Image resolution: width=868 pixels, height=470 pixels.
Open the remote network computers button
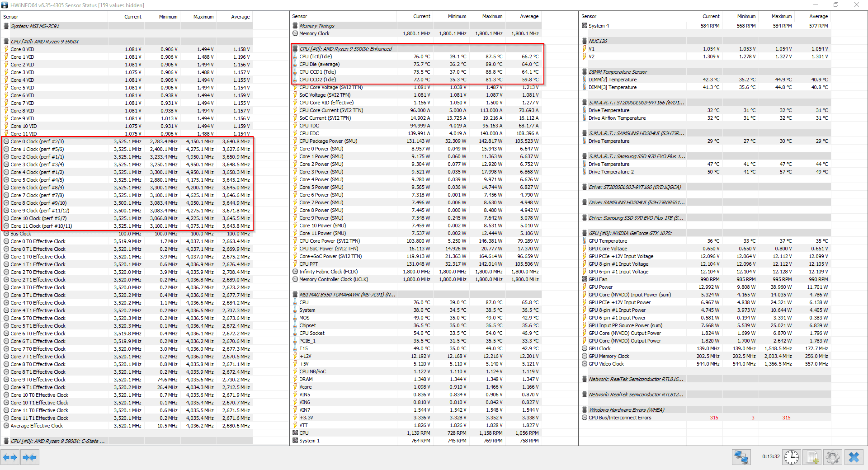click(741, 457)
